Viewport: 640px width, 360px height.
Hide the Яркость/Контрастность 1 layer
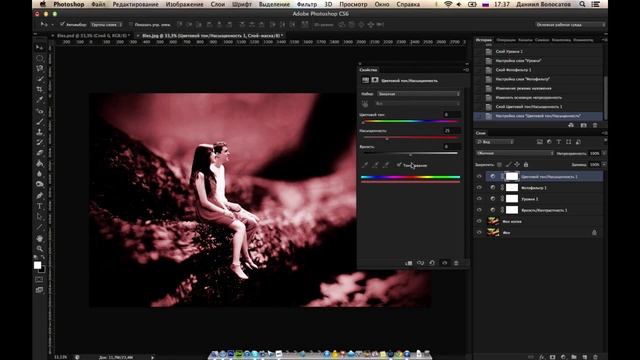(479, 210)
